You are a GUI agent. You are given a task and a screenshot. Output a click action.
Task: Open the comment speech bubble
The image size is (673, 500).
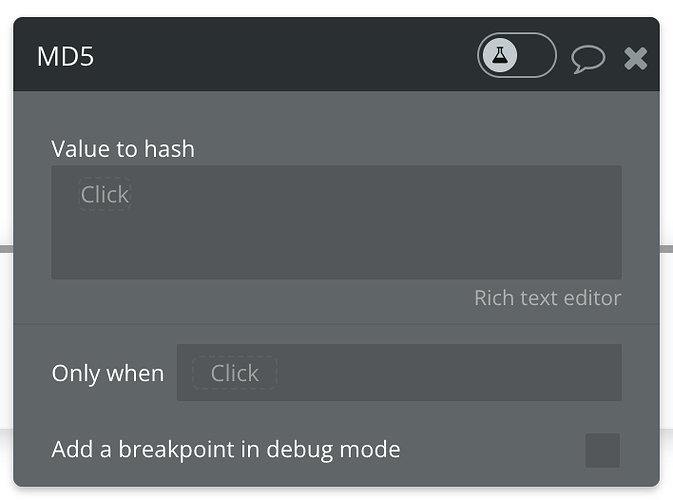pyautogui.click(x=588, y=58)
